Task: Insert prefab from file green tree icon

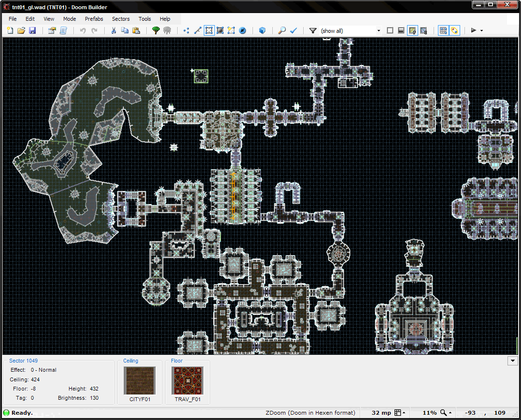Action: [x=155, y=30]
